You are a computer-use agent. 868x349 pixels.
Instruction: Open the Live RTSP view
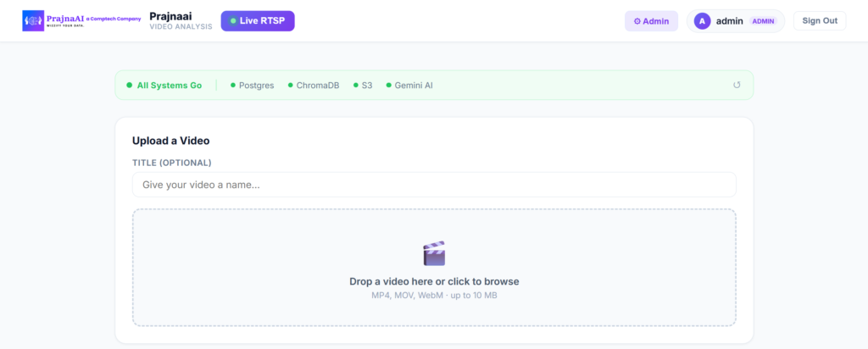coord(258,21)
